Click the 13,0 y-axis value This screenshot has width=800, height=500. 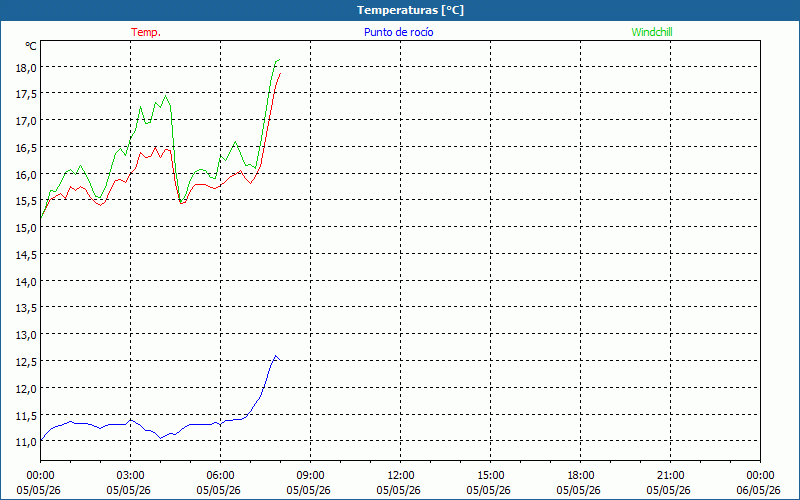(26, 335)
